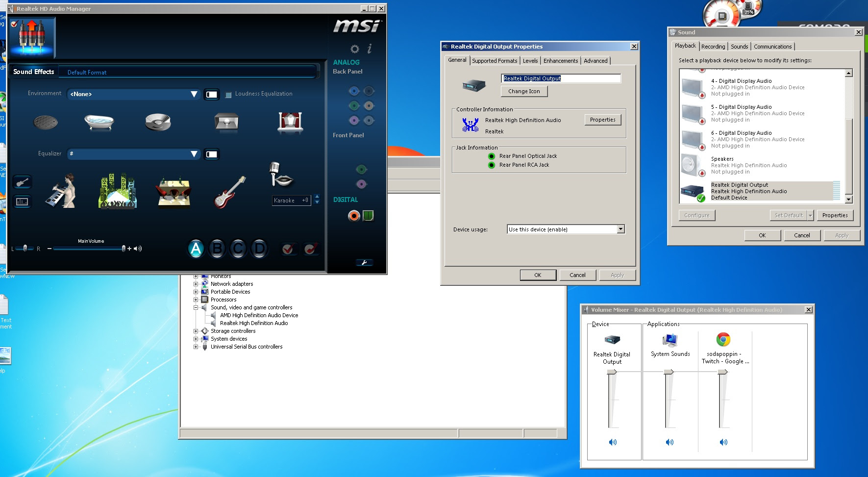
Task: Open the Enhancements tab
Action: 561,61
